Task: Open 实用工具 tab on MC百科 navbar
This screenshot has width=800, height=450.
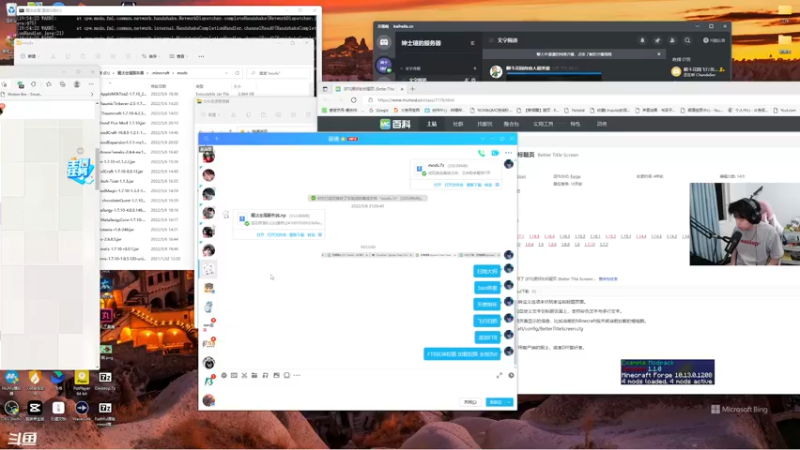Action: (543, 124)
